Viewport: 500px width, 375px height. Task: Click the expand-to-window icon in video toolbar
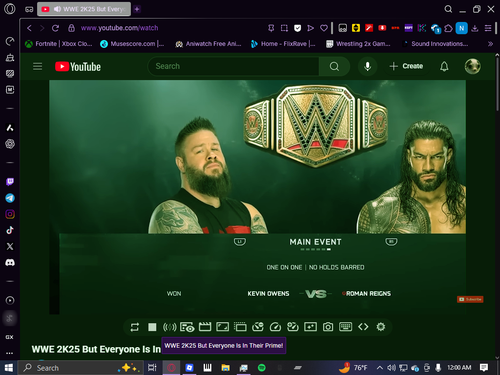click(x=222, y=327)
